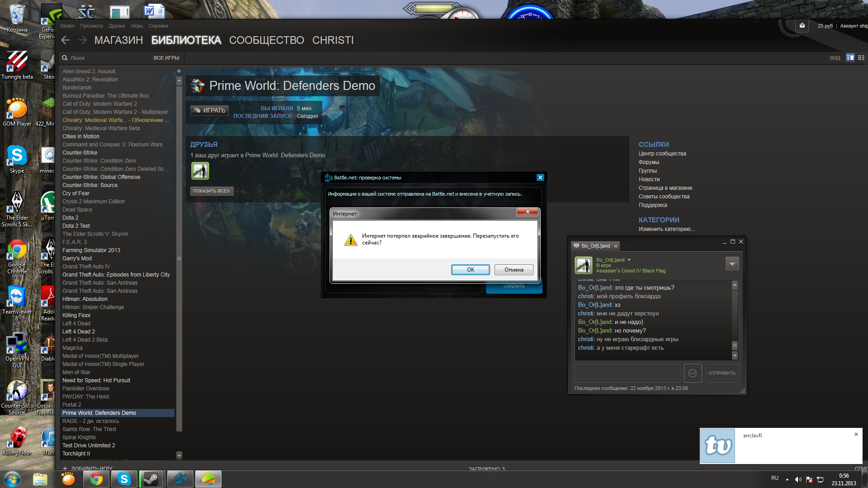Screen dimensions: 868x488
Task: Open TeamViewer 8 desktop shortcut
Action: tap(17, 303)
